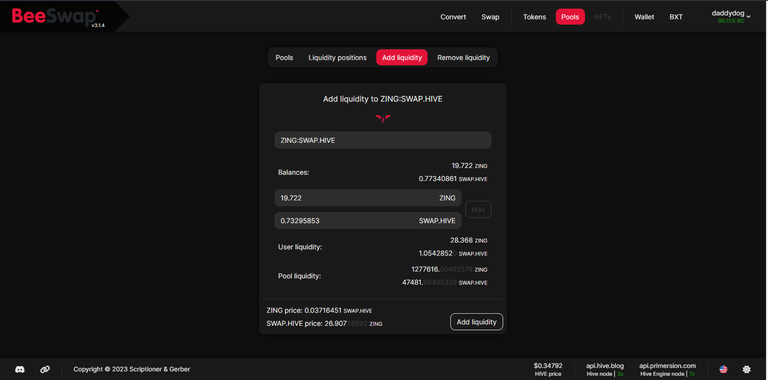Switch to Liquidity positions tab
This screenshot has height=380, width=768.
[x=337, y=57]
